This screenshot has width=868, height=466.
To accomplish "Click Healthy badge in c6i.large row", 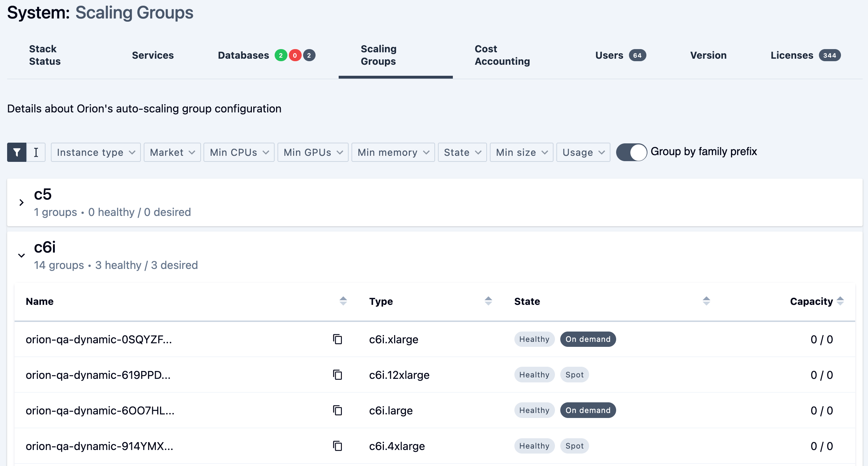I will click(534, 411).
